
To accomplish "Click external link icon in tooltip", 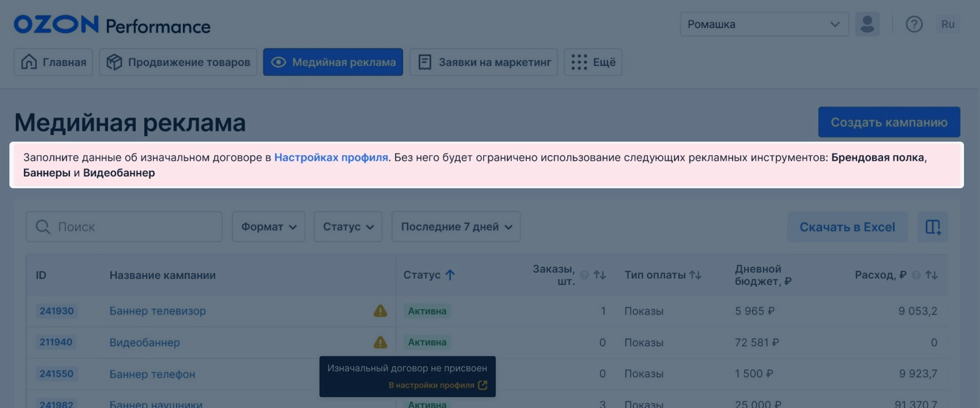I will click(482, 385).
